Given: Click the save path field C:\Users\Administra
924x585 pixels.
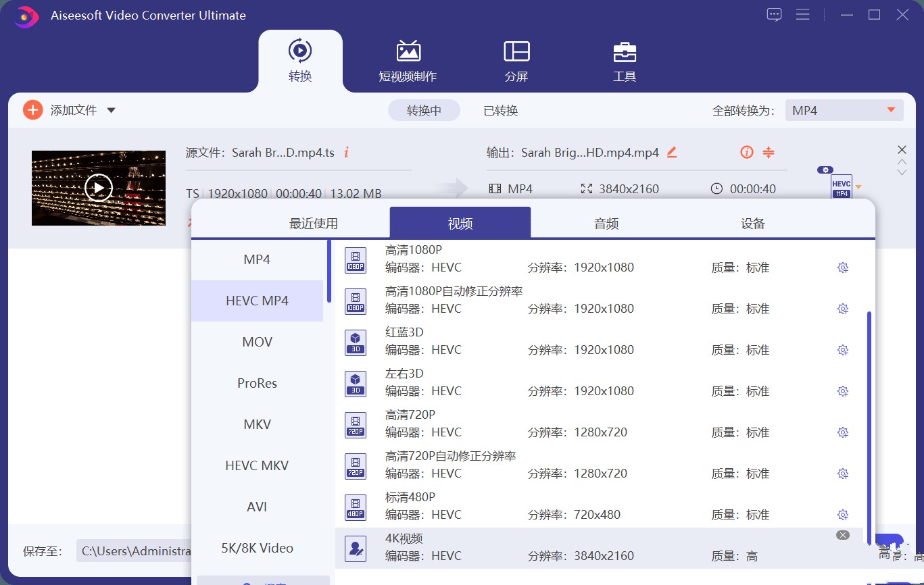Looking at the screenshot, I should (x=134, y=551).
